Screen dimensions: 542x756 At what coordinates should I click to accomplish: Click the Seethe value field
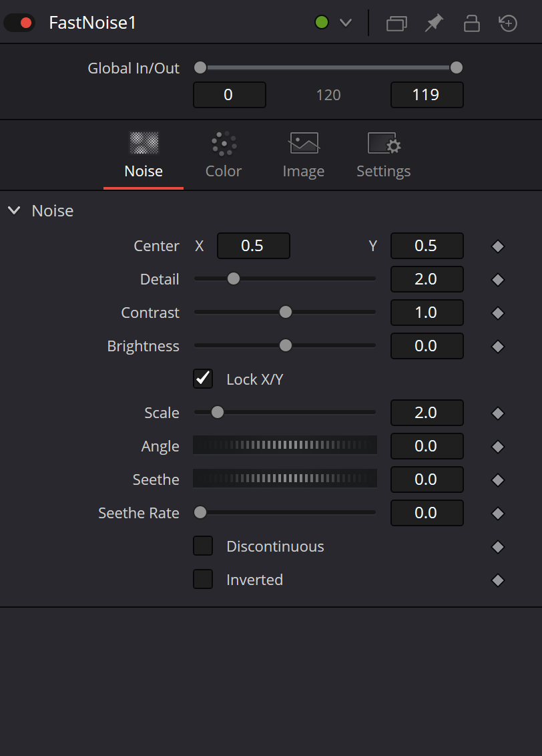coord(427,480)
